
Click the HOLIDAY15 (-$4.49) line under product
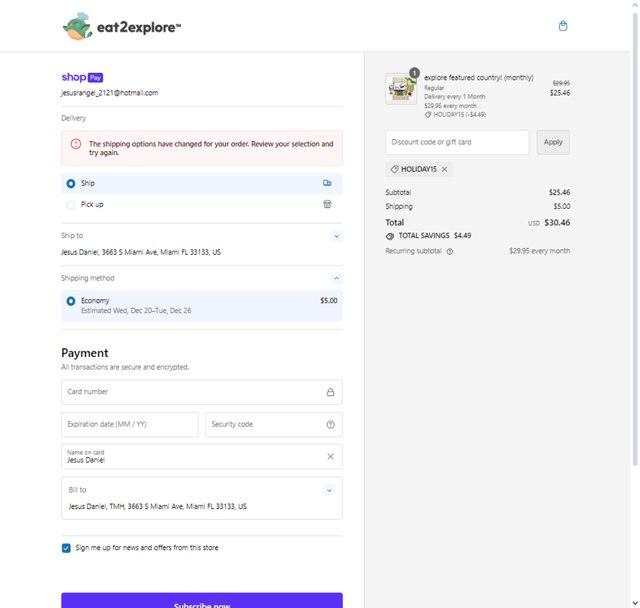455,115
